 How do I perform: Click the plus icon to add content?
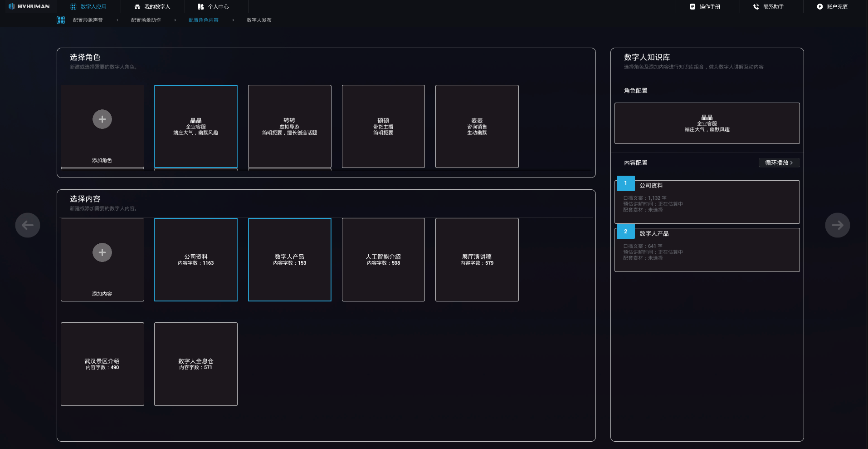102,252
